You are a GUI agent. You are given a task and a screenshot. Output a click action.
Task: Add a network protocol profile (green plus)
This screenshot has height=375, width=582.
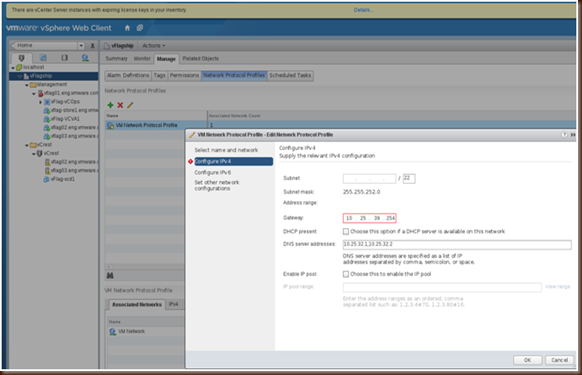[110, 105]
